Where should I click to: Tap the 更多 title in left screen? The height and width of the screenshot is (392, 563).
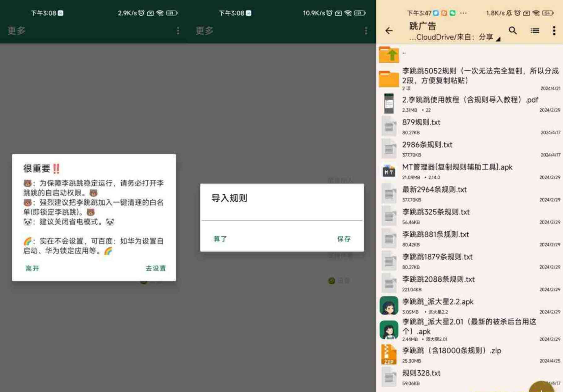pos(16,30)
